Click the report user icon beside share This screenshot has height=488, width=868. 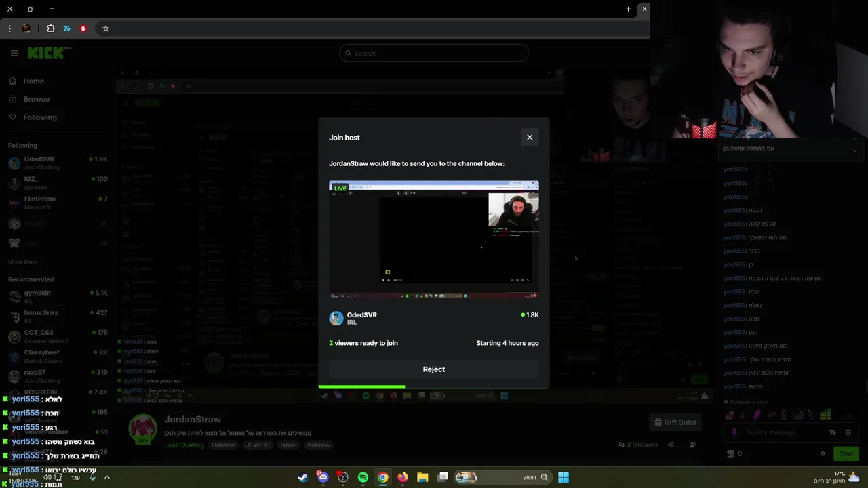(x=692, y=445)
